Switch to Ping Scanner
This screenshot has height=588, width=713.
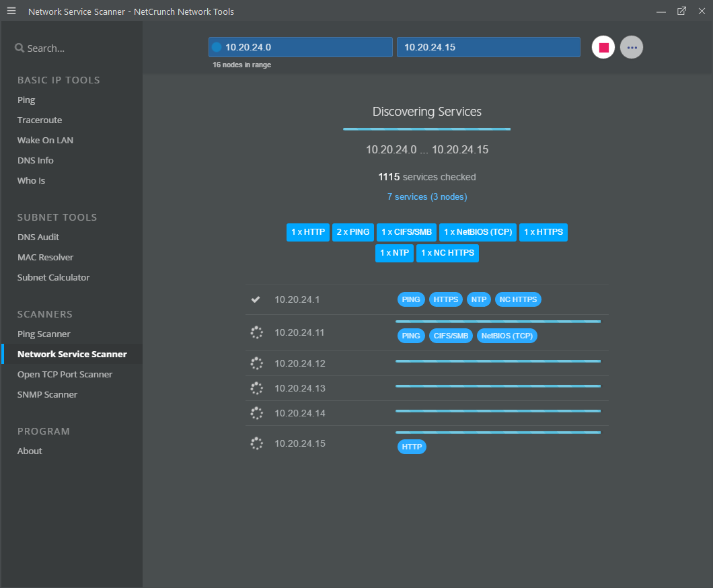tap(44, 334)
